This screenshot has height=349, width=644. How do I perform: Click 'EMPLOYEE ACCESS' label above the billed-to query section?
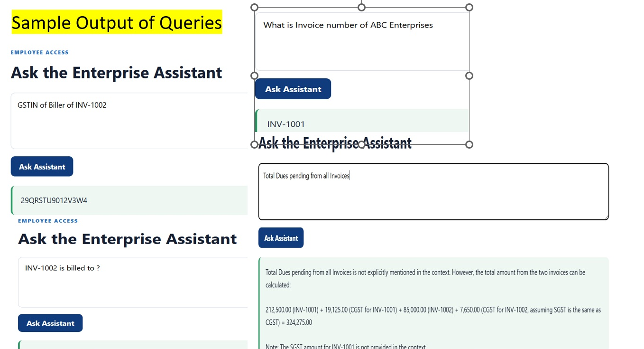48,221
